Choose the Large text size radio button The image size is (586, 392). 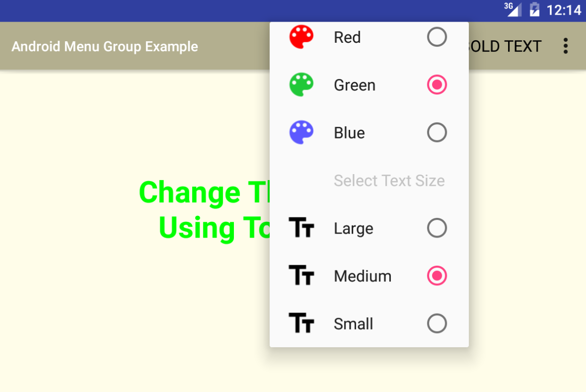(x=437, y=228)
